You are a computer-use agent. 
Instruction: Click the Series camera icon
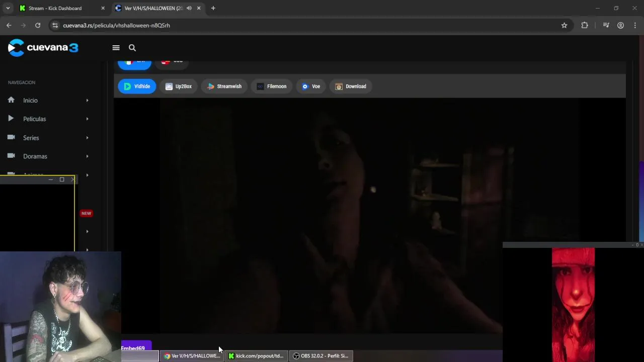[x=11, y=137]
